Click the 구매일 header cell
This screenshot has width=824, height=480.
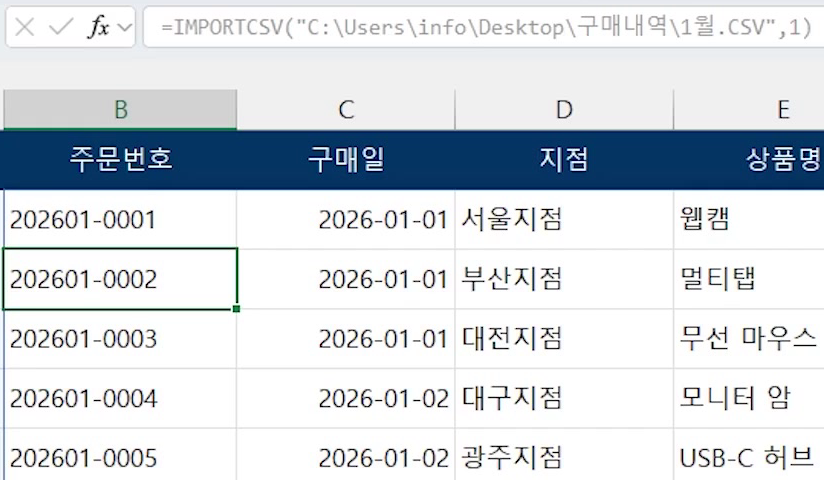point(346,159)
